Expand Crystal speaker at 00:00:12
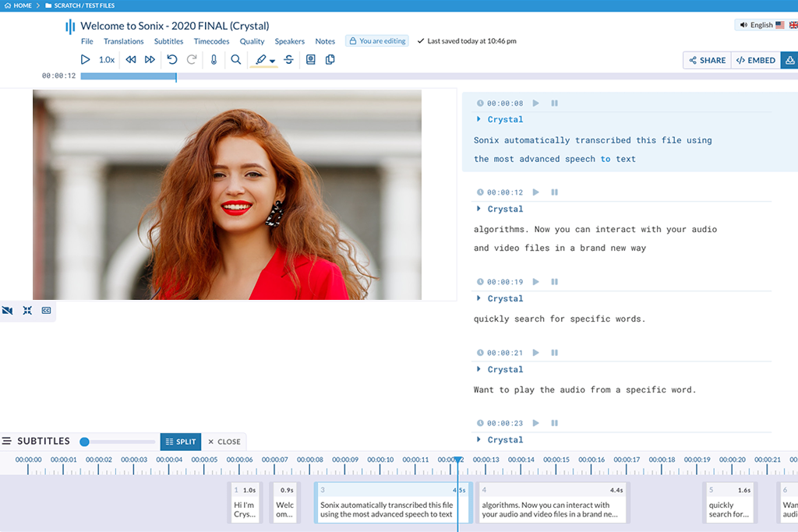The image size is (798, 532). pos(478,209)
